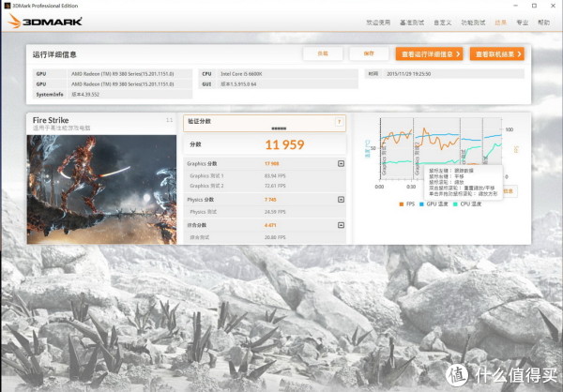Open the 欢迎使用 tab

378,23
